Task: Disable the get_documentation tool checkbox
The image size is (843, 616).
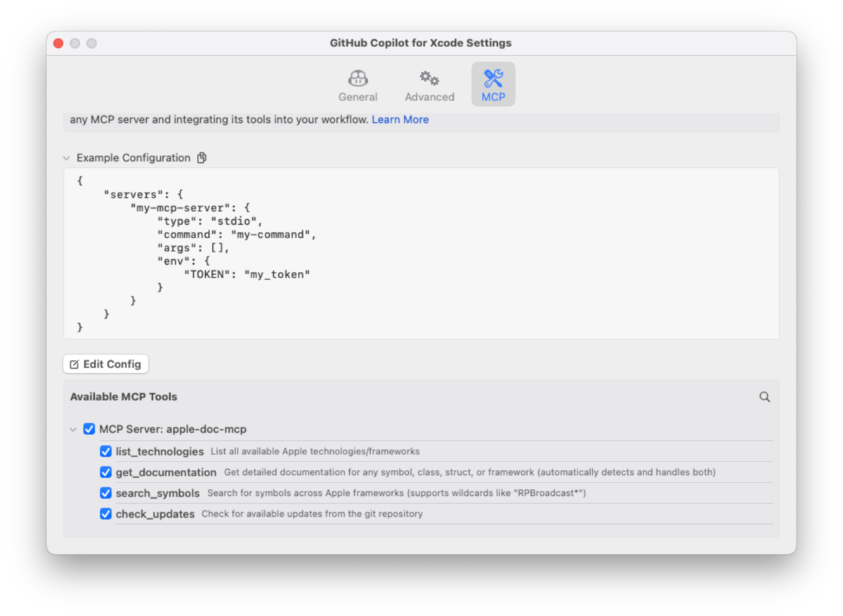Action: (x=106, y=472)
